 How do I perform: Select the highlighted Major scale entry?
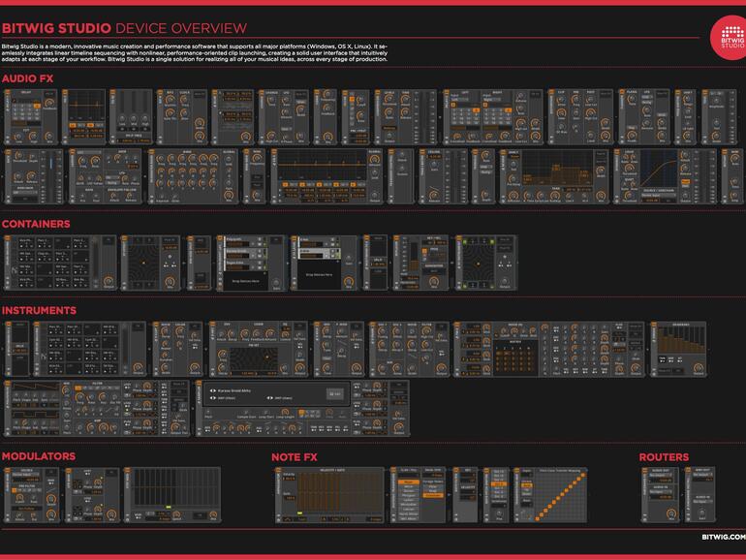point(409,482)
